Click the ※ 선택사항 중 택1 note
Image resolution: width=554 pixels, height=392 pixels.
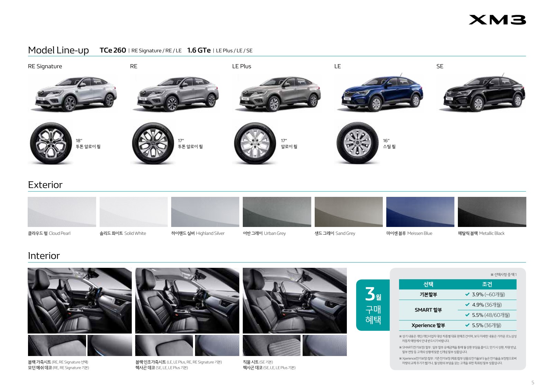click(x=504, y=275)
